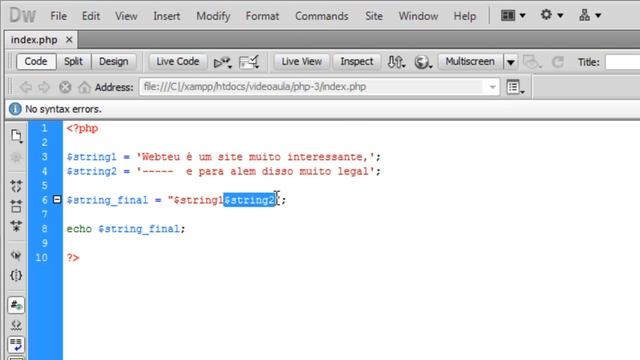Screen dimensions: 640x360
Task: Click the No syntax errors info icon
Action: click(15, 109)
